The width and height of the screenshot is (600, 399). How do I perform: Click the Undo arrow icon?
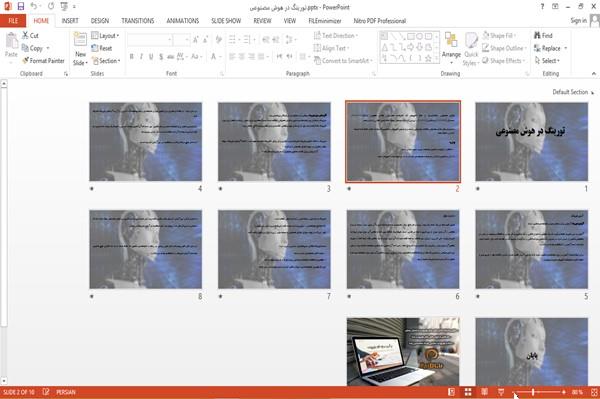pos(34,7)
